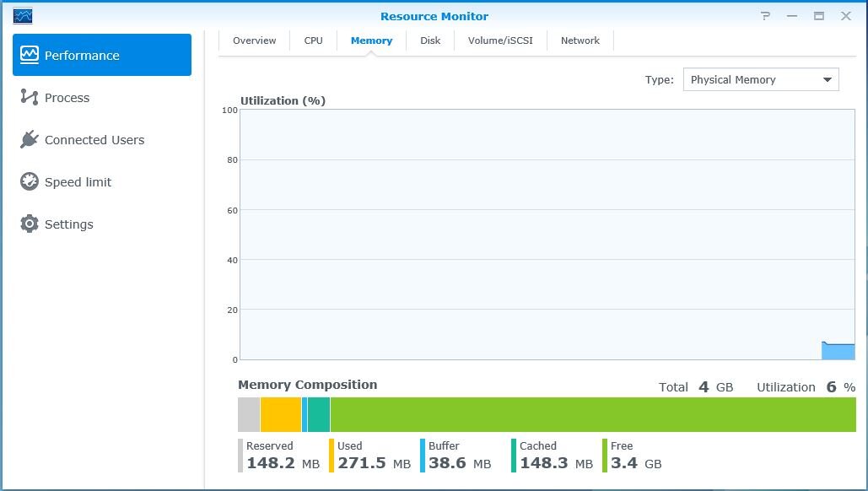Click the Performance chart icon in sidebar
This screenshot has height=491, width=868.
pyautogui.click(x=30, y=55)
